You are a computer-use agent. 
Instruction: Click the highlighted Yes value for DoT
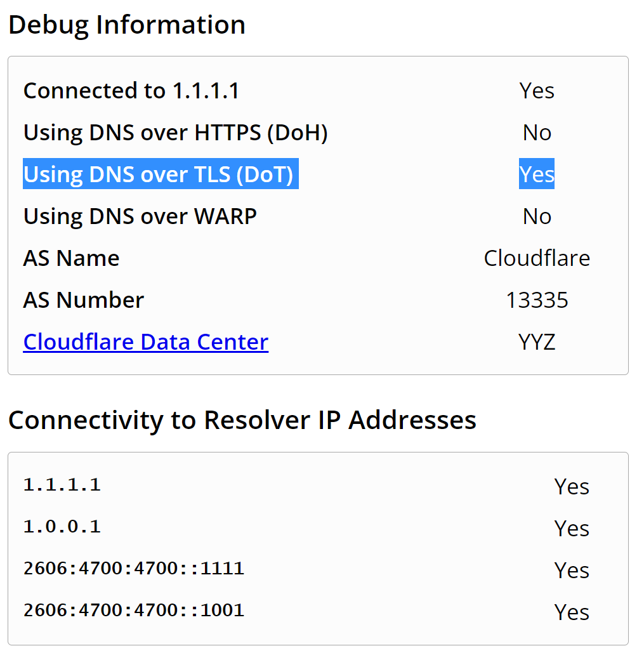click(537, 174)
